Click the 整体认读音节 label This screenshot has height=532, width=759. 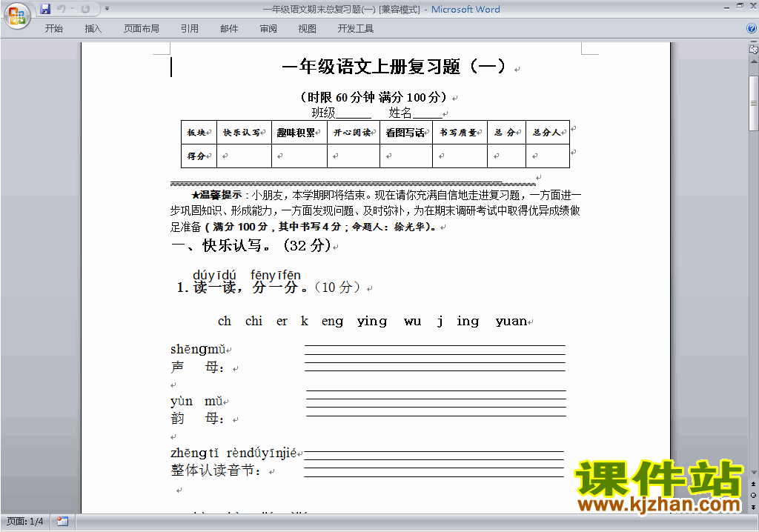coord(215,470)
